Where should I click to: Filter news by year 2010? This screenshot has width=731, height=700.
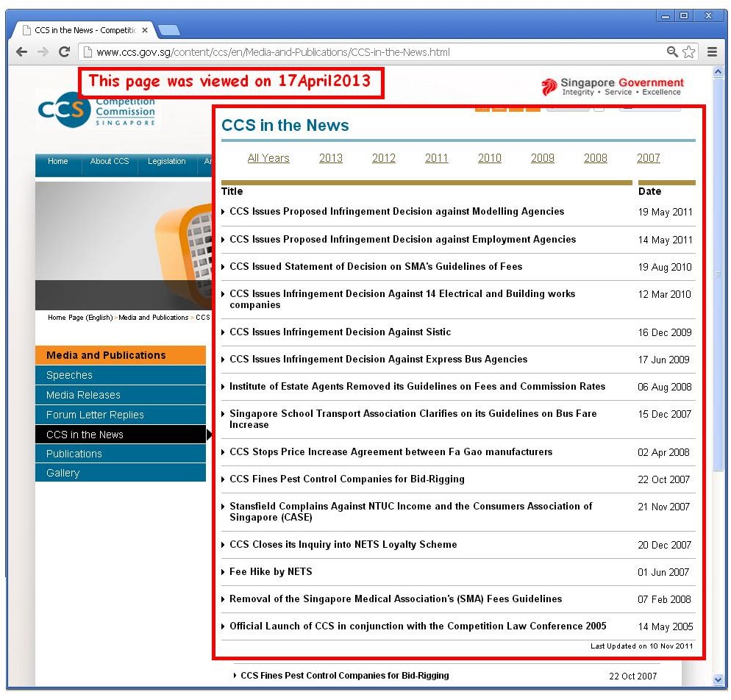[x=490, y=158]
